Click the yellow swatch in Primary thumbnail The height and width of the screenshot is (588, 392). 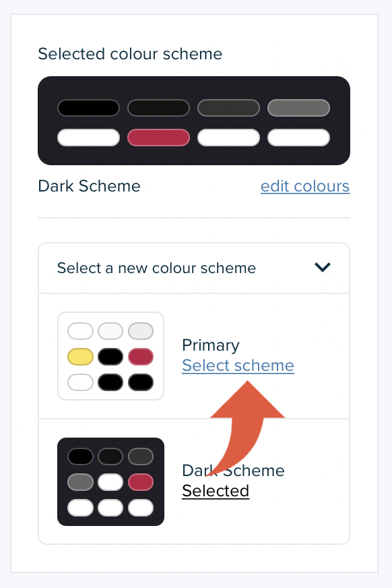[80, 357]
